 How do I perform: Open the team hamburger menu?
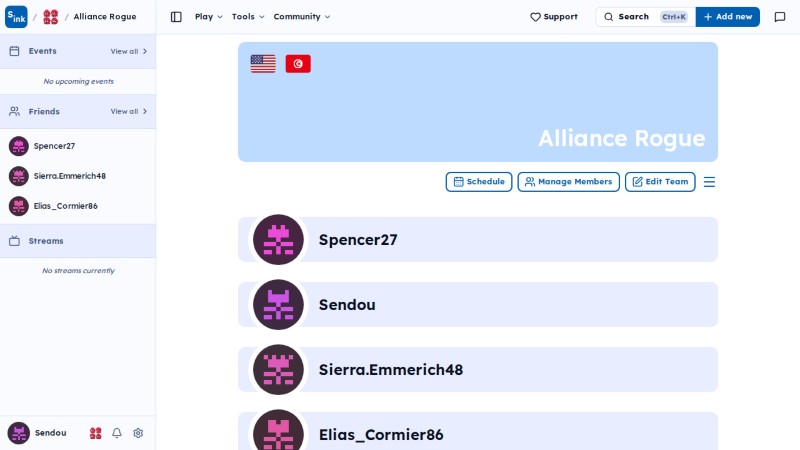tap(709, 182)
